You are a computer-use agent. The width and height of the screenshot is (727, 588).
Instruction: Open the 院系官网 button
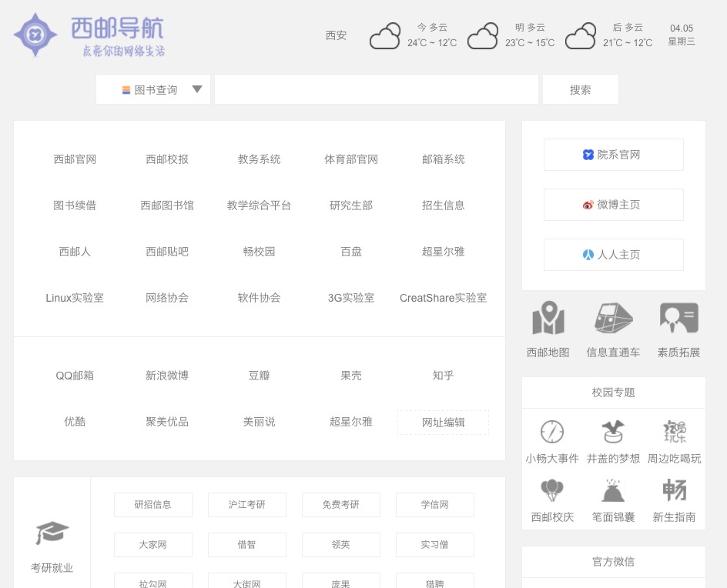[x=613, y=155]
